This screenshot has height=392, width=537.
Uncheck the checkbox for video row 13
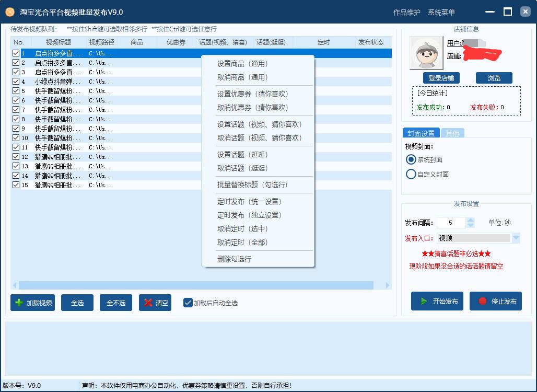[16, 166]
